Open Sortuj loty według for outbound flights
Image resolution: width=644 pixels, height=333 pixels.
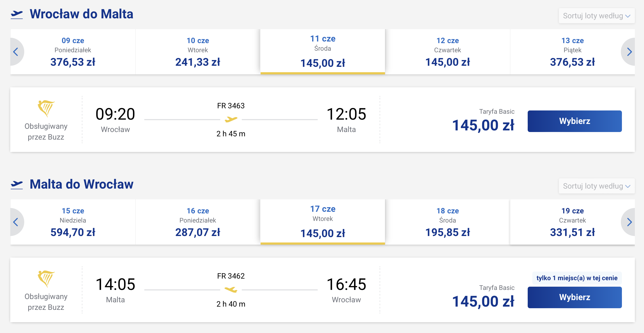click(x=597, y=16)
